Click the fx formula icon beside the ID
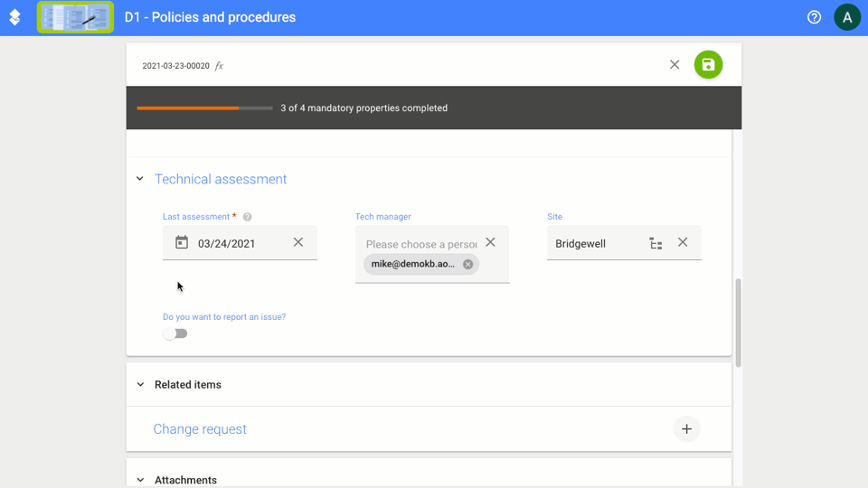Viewport: 868px width, 488px height. tap(219, 66)
